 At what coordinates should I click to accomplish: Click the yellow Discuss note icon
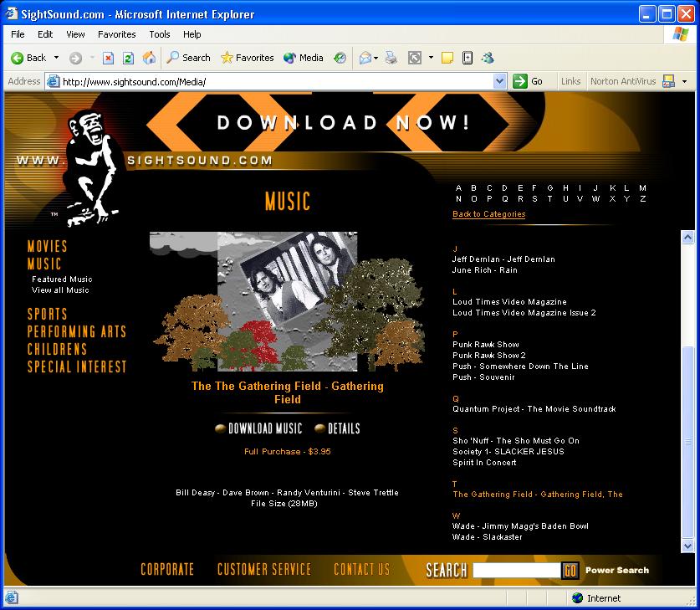(x=447, y=58)
